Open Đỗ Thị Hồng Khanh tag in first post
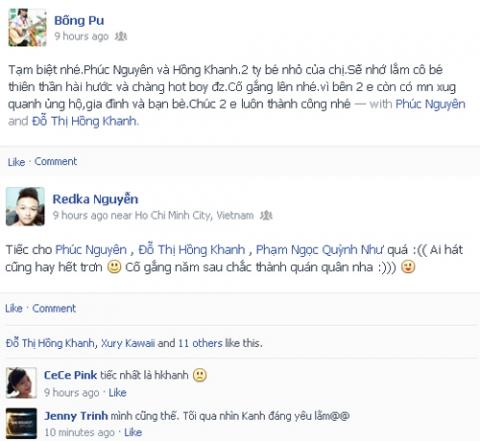The width and height of the screenshot is (480, 441). [x=84, y=121]
